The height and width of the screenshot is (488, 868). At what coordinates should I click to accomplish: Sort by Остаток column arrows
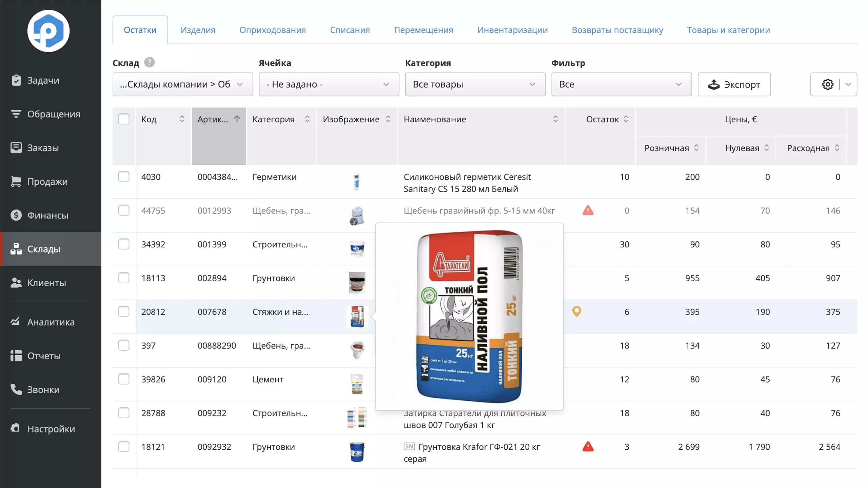[x=626, y=119]
